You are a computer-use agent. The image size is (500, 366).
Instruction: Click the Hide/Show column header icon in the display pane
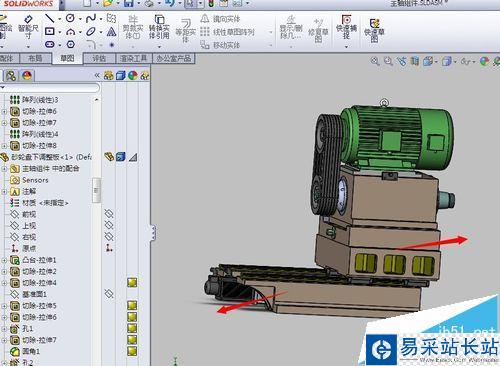point(109,76)
